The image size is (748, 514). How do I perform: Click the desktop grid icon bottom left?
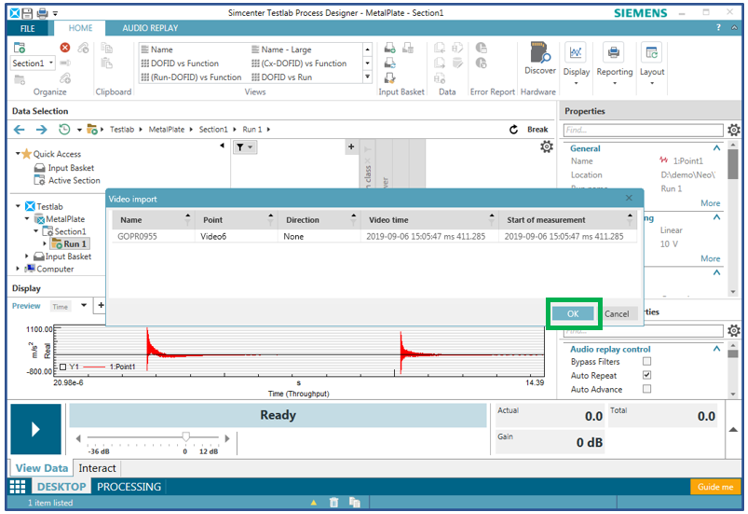point(18,487)
